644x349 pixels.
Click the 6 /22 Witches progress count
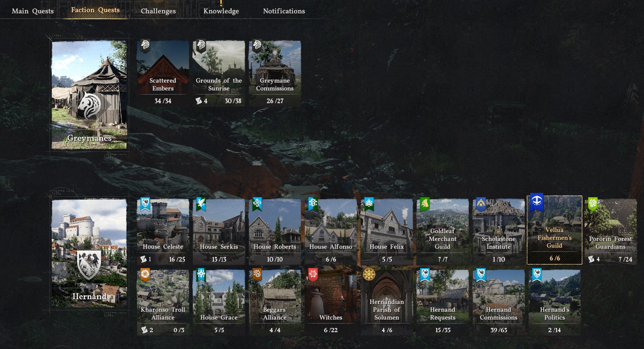331,330
